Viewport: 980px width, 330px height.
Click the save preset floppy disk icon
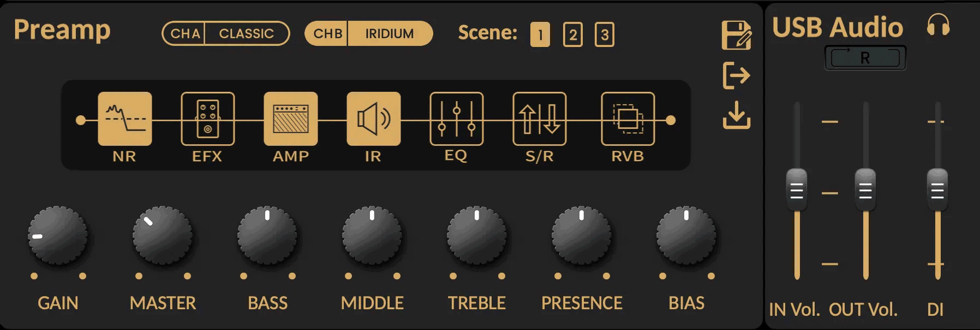tap(736, 36)
